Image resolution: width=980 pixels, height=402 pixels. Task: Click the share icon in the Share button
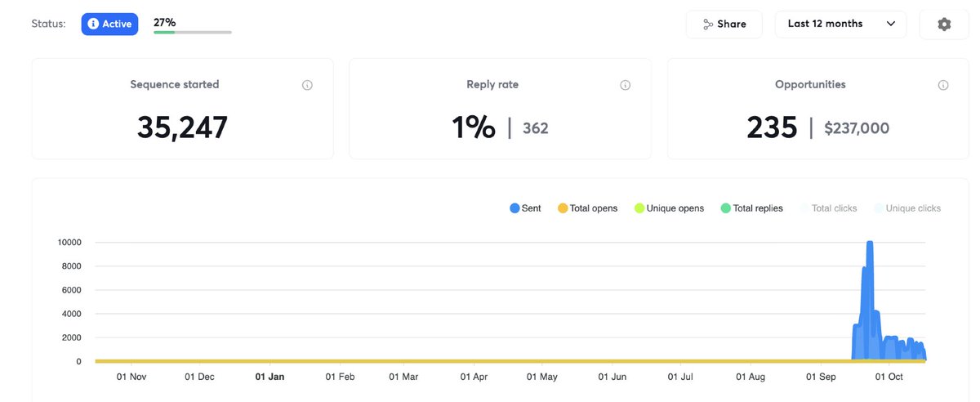click(x=708, y=25)
